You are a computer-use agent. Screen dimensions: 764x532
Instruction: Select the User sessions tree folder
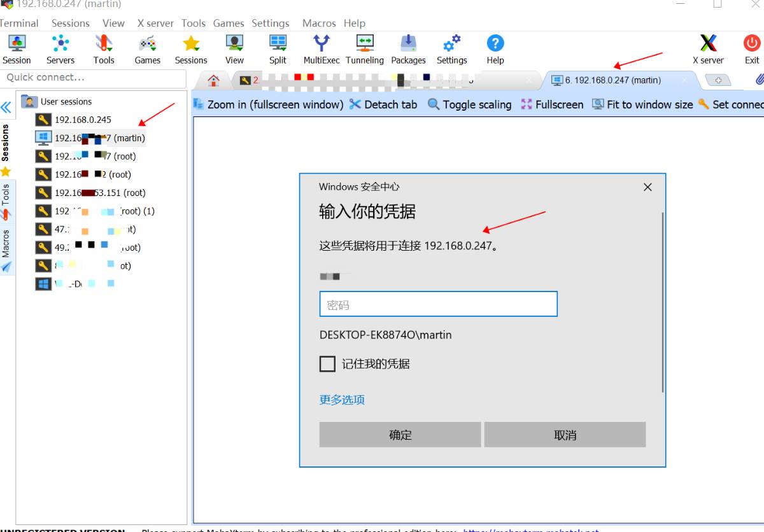(66, 102)
